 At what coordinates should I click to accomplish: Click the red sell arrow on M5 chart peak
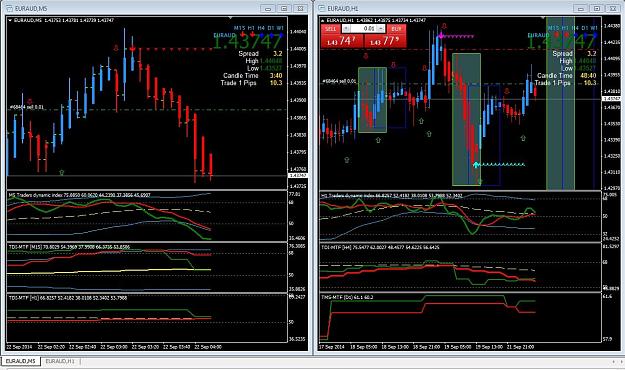coord(132,49)
